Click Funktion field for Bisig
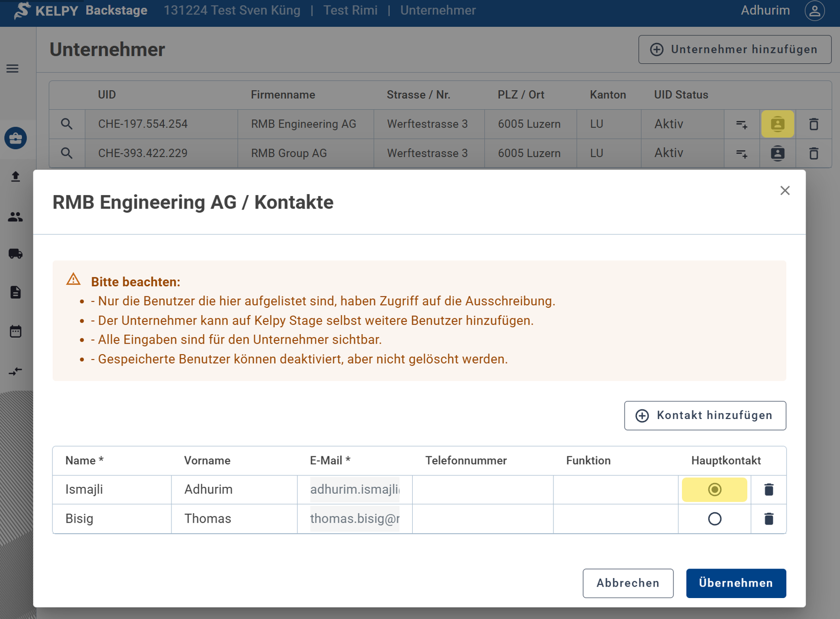The width and height of the screenshot is (840, 619). point(615,519)
